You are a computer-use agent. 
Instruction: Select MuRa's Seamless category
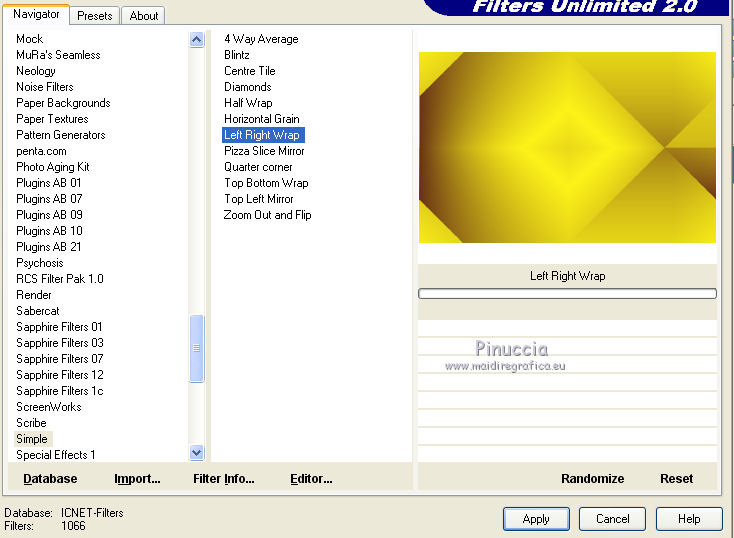point(58,55)
